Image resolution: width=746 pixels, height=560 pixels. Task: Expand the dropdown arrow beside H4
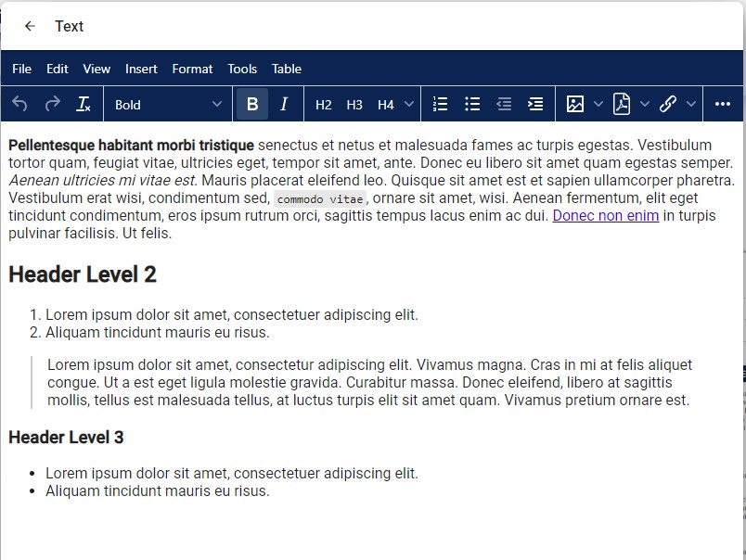click(x=409, y=104)
